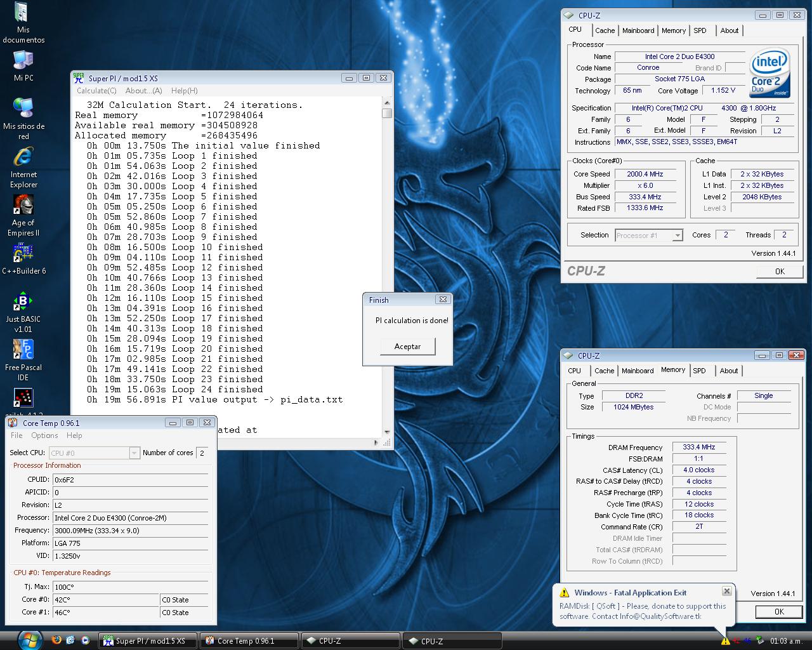The width and height of the screenshot is (812, 650).
Task: Click OK in the bottom CPU-Z window
Action: [x=779, y=612]
